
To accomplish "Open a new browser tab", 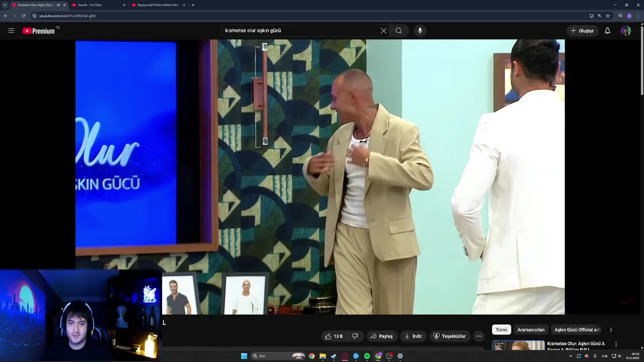I will (x=193, y=5).
